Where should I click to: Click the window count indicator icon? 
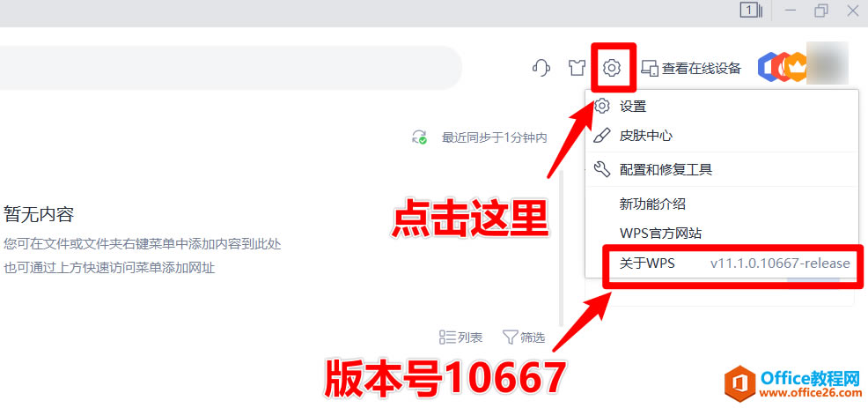(751, 11)
